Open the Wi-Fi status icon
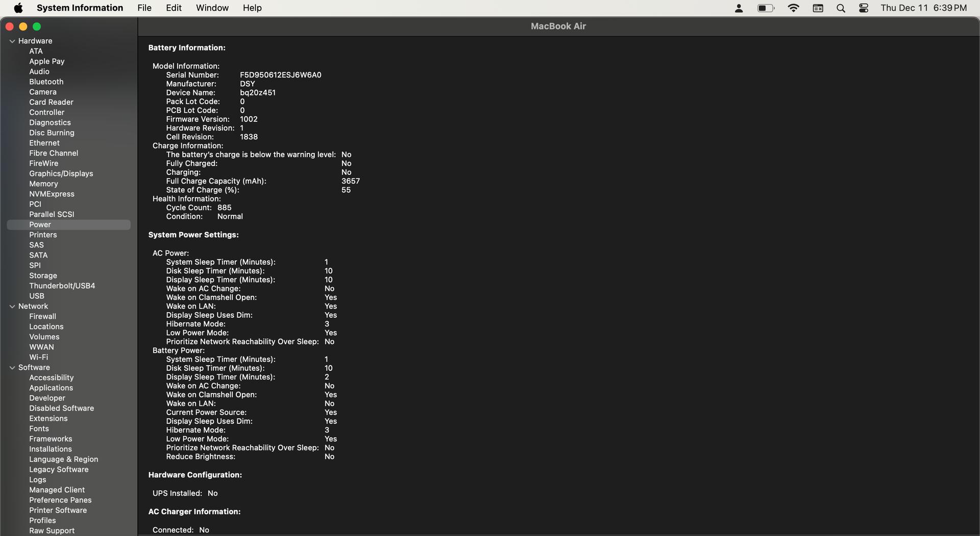 click(793, 8)
